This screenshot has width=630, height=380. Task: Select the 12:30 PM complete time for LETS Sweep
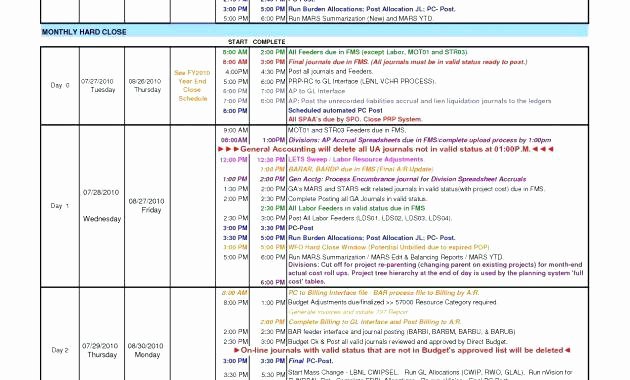pos(271,160)
